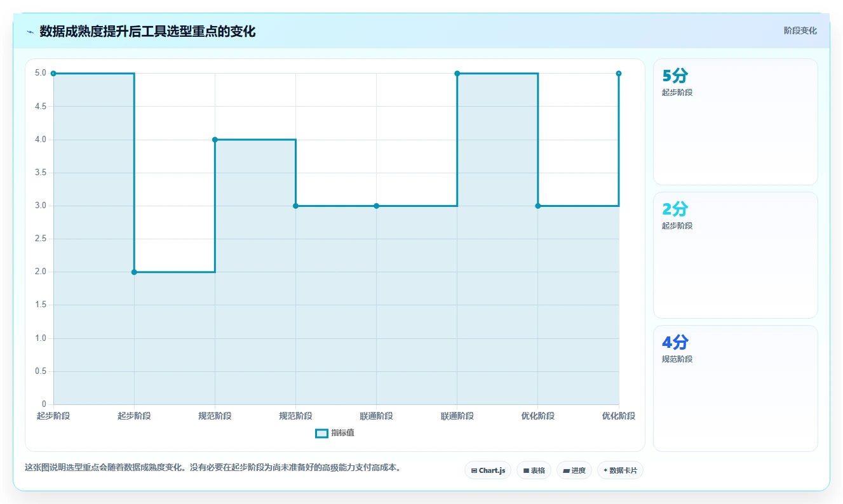Click the chart data point at value 2.0

coord(134,272)
